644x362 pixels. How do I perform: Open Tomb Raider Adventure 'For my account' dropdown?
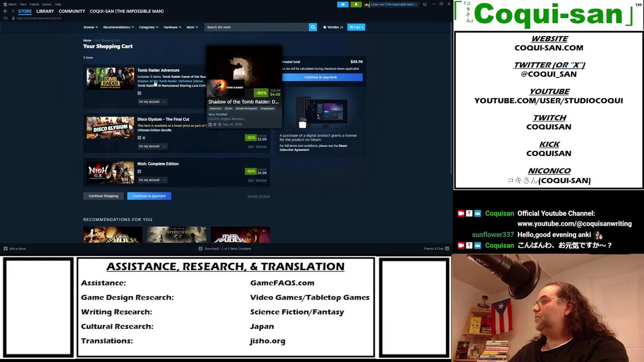coord(152,102)
